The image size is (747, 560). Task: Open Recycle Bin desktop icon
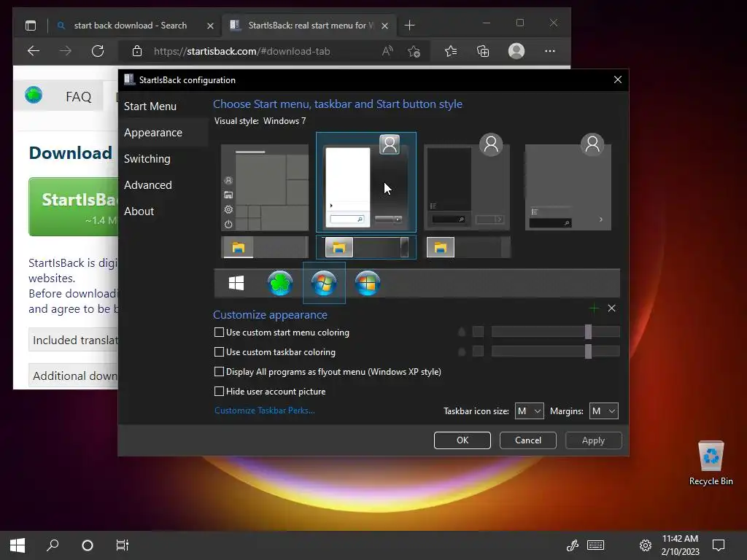coord(711,463)
